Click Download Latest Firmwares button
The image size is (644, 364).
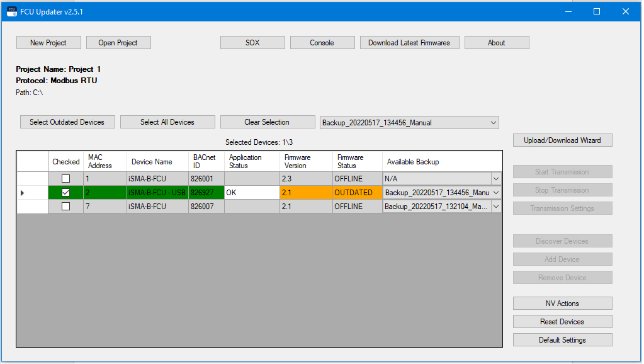click(409, 43)
